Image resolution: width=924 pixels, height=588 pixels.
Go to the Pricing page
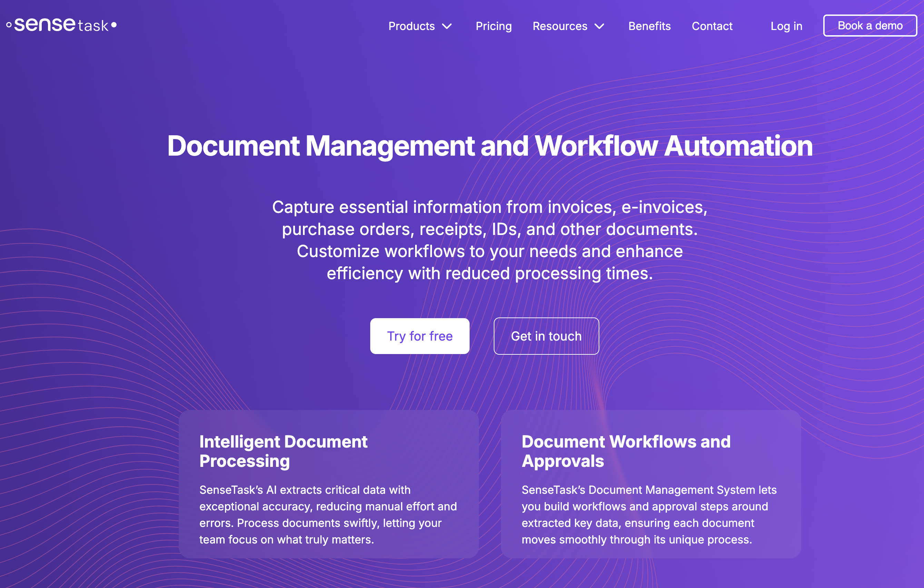tap(493, 26)
